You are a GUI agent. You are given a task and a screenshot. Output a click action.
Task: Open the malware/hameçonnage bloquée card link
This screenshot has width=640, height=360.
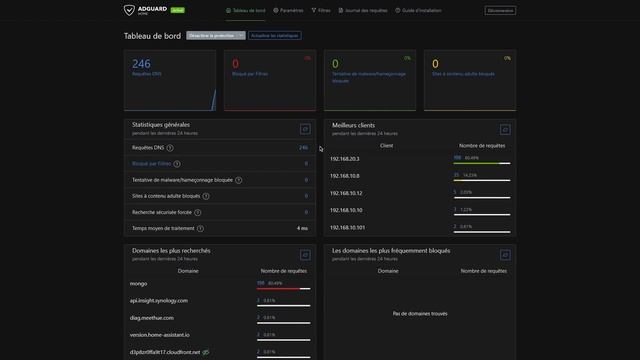pos(369,77)
